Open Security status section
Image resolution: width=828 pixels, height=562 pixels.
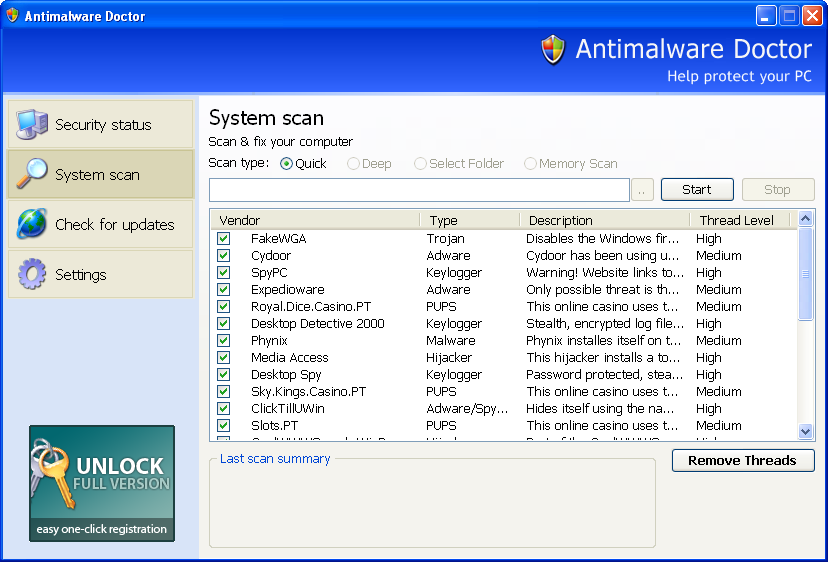coord(100,125)
